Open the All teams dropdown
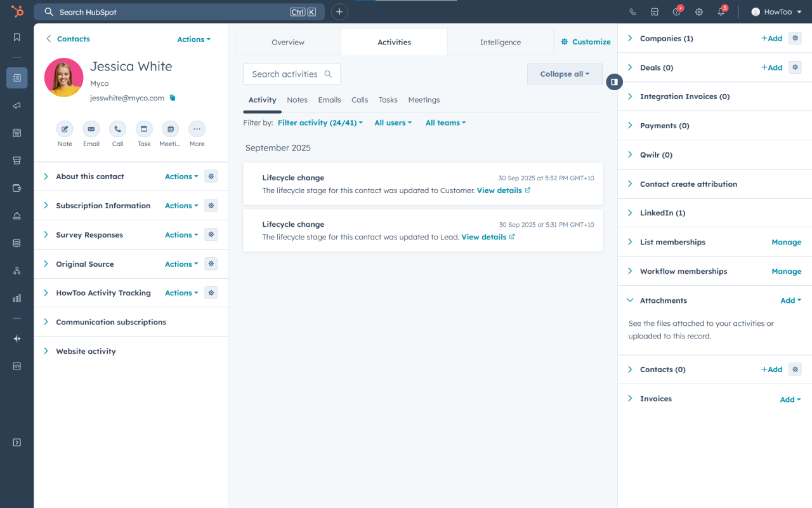 [445, 123]
